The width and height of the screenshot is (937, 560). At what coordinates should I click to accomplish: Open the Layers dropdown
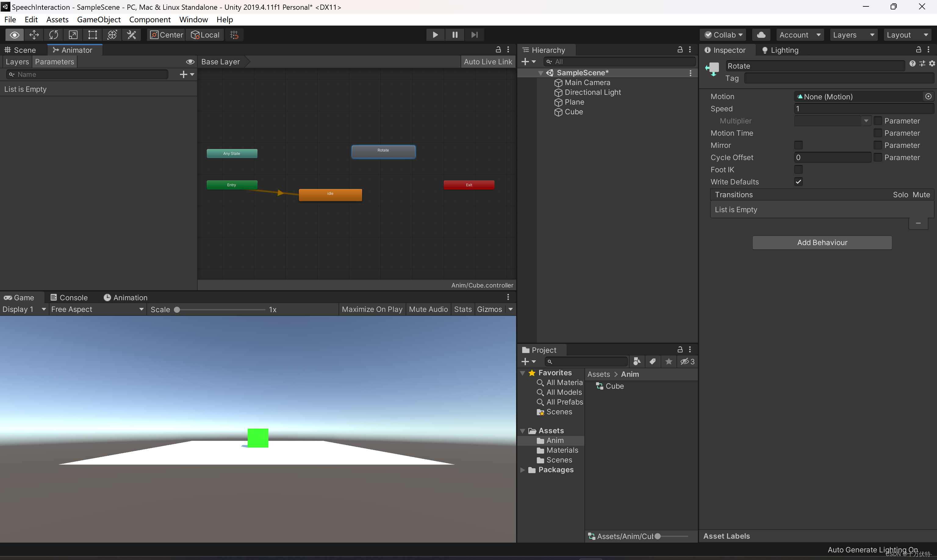click(x=853, y=35)
